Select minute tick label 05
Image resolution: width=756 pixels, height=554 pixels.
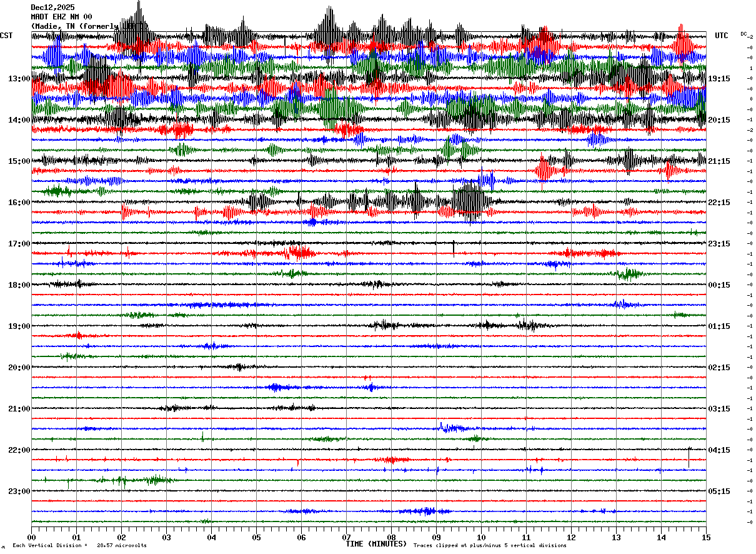click(x=256, y=537)
